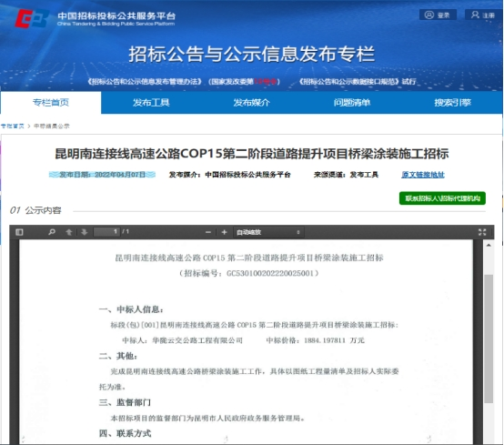Open the 发布工具 tab
The width and height of the screenshot is (504, 445).
151,103
